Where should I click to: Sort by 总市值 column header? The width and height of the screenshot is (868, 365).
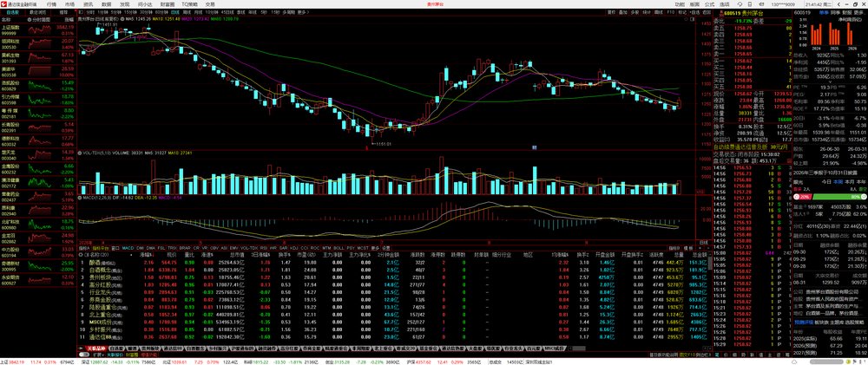click(237, 255)
